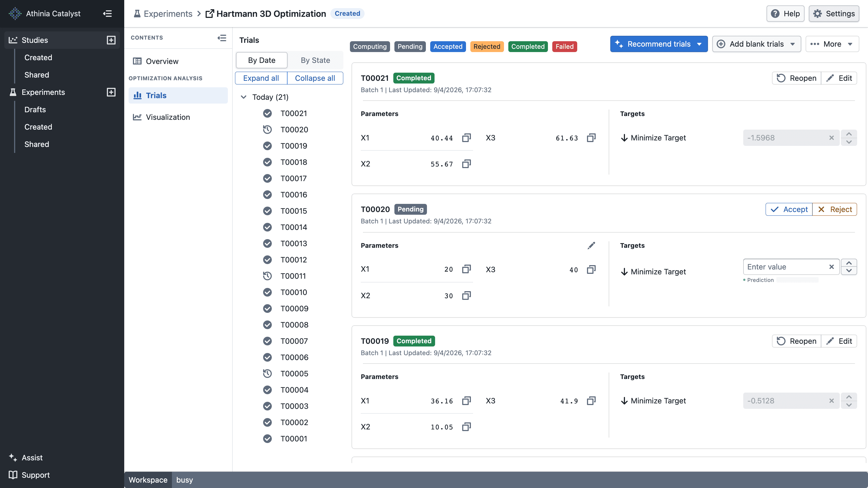Copy X1 value 36.16 of T00019
Image resolution: width=868 pixels, height=488 pixels.
pyautogui.click(x=466, y=401)
